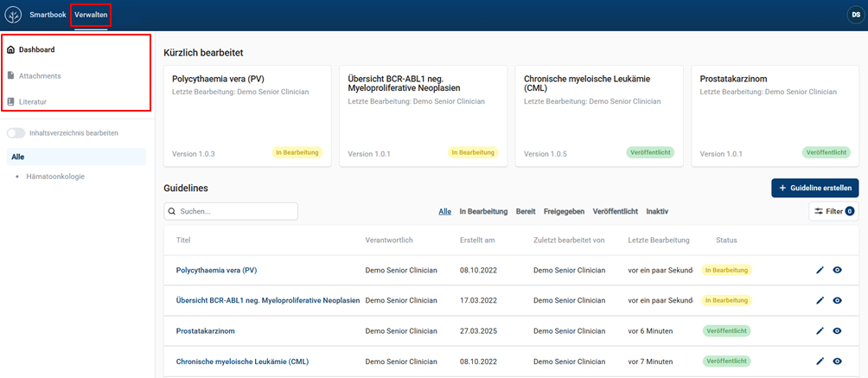
Task: Click Guideline erstellen button
Action: [x=814, y=188]
